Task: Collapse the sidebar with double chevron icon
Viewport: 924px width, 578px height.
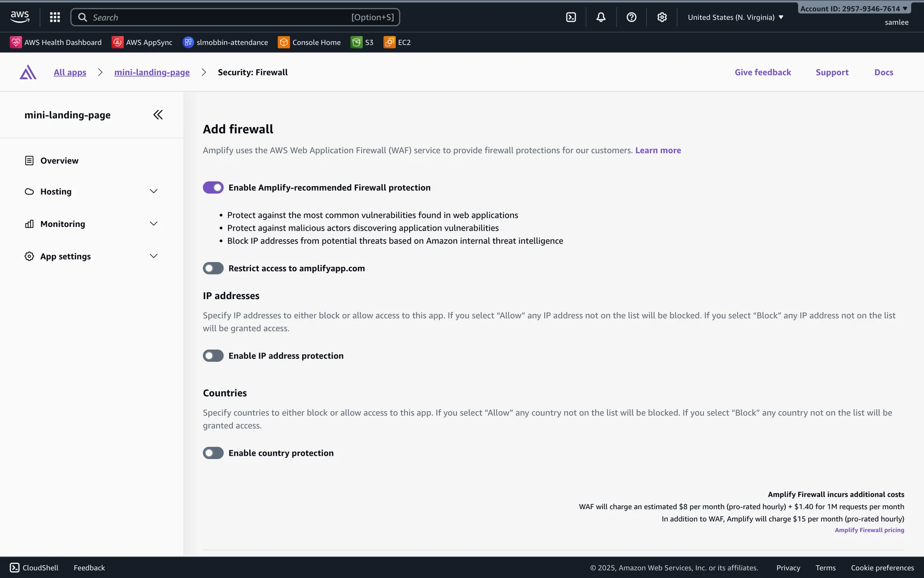Action: coord(158,115)
